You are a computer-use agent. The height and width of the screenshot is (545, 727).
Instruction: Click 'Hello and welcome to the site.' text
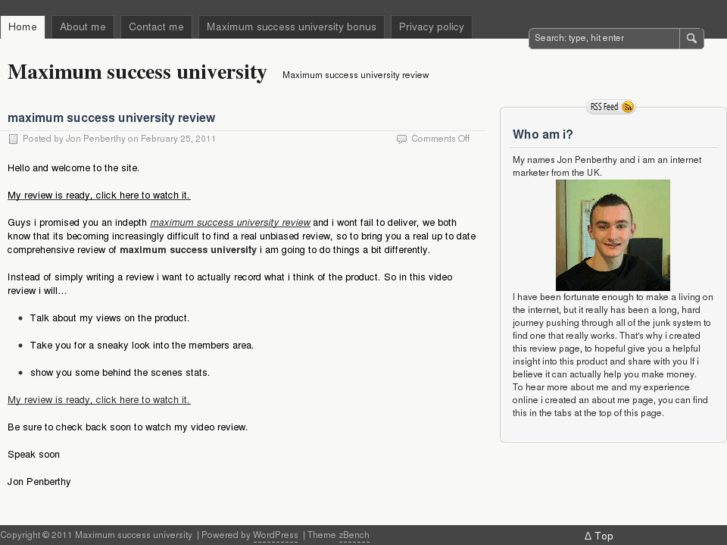[x=73, y=168]
